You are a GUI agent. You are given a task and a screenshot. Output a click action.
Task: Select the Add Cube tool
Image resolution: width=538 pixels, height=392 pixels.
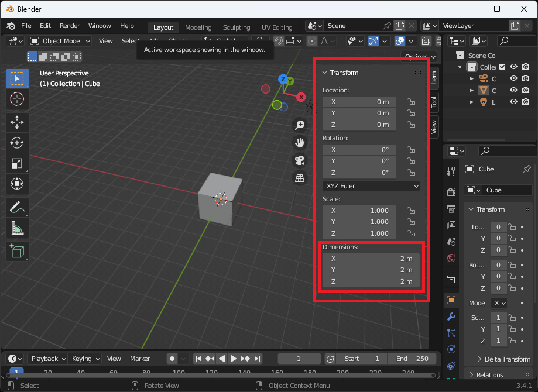17,252
